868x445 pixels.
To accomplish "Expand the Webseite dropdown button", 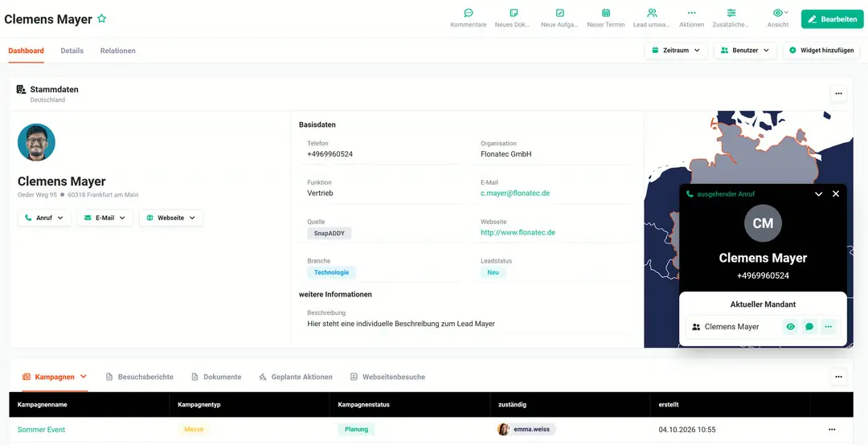I will pyautogui.click(x=170, y=218).
